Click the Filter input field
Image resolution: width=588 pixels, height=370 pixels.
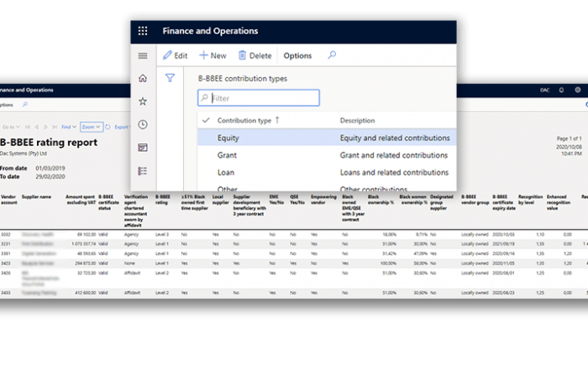(x=259, y=98)
